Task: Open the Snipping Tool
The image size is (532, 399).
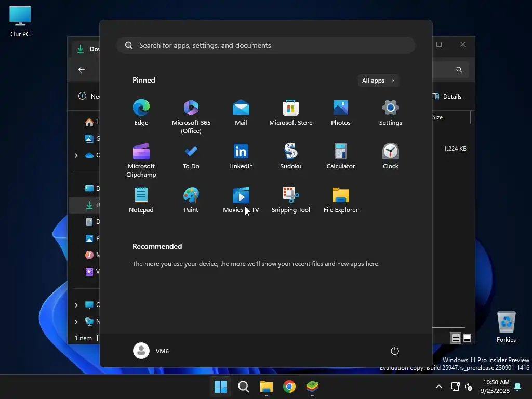Action: (291, 200)
